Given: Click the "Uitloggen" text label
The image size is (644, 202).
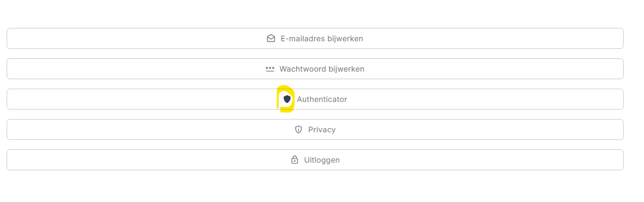Looking at the screenshot, I should click(x=322, y=160).
